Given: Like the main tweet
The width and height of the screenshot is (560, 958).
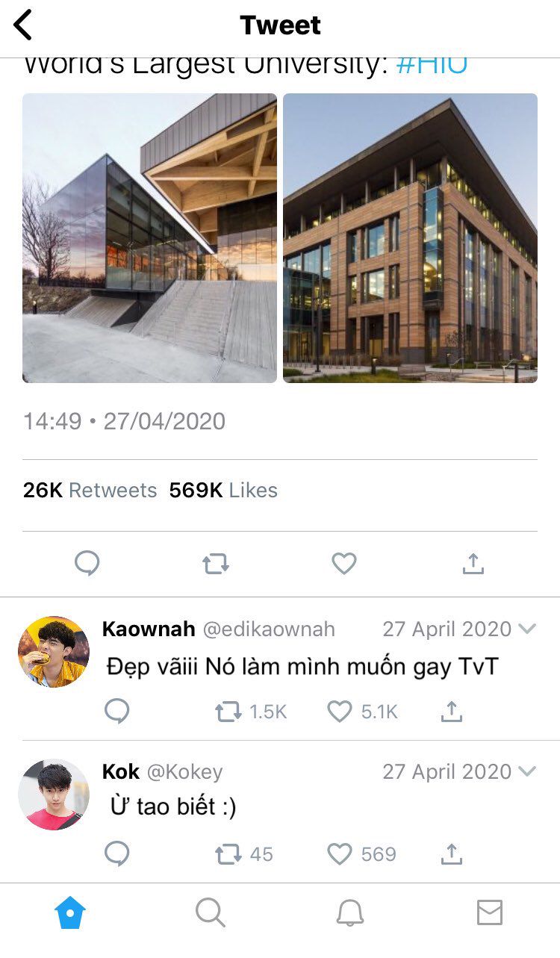Looking at the screenshot, I should click(344, 564).
